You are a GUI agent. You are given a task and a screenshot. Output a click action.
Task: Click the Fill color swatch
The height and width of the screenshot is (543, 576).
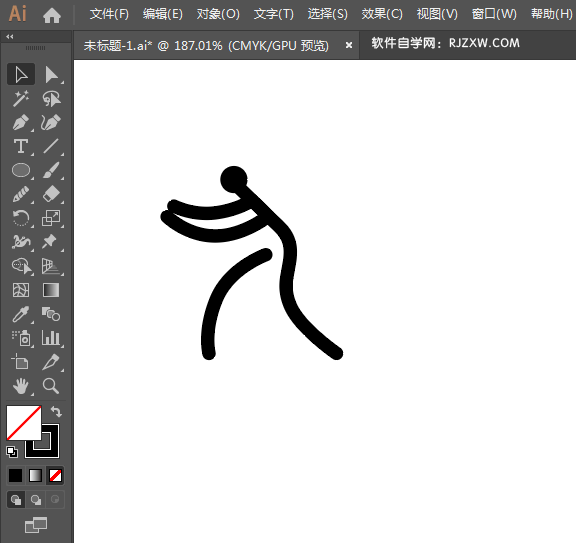24,423
